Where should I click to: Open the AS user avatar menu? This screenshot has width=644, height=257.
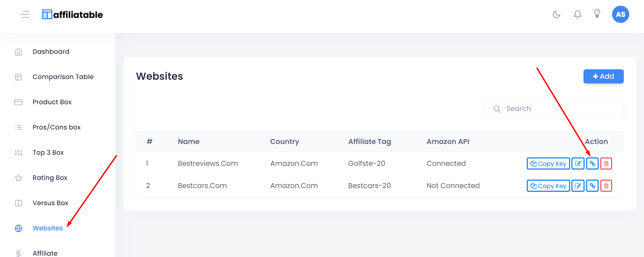tap(620, 14)
